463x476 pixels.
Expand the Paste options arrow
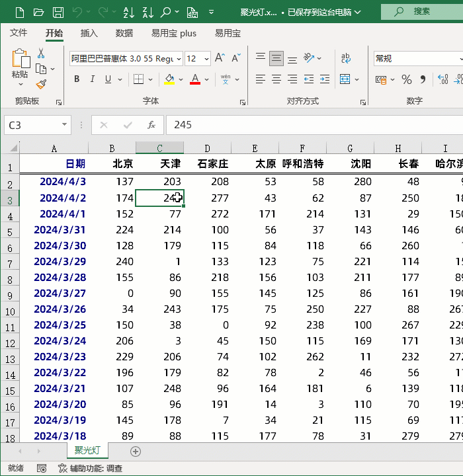pos(21,84)
